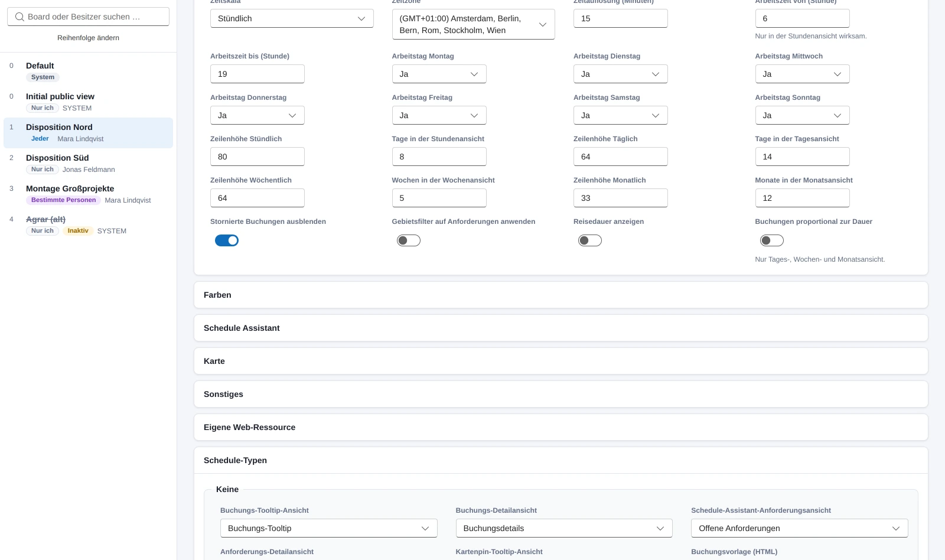Select the inactive Agrar (alt) board

[x=88, y=224]
